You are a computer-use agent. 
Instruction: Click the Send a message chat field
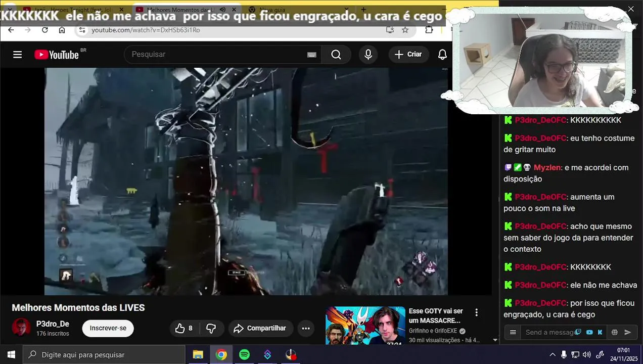point(550,332)
